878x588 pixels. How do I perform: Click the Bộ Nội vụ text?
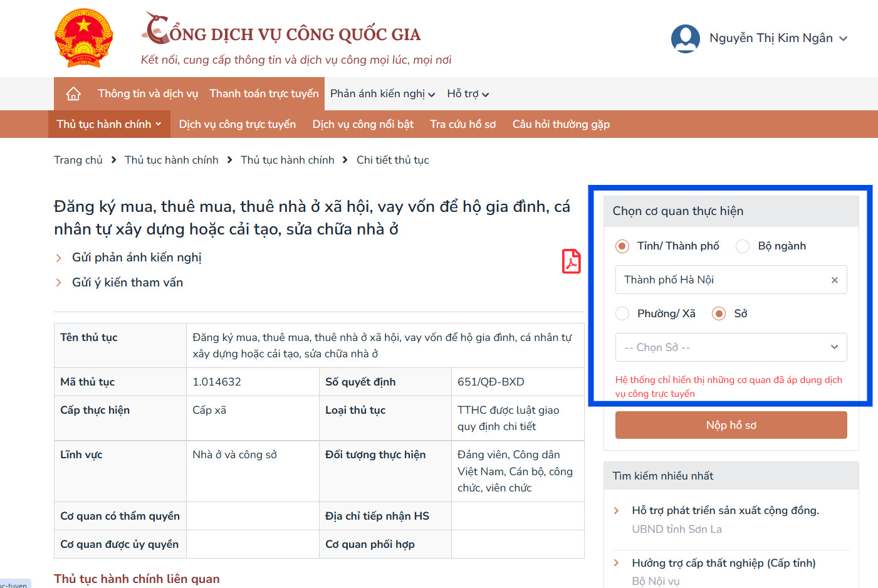click(656, 581)
